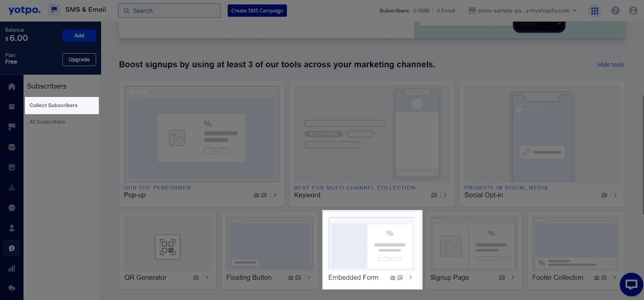Open the Floating Button preview thumbnail
644x300 pixels.
coord(270,244)
